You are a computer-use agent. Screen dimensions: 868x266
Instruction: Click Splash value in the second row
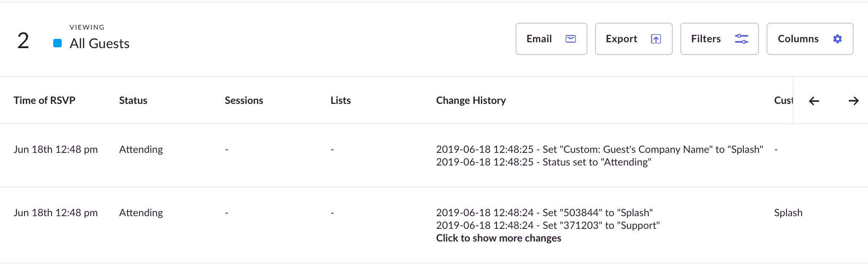tap(788, 213)
